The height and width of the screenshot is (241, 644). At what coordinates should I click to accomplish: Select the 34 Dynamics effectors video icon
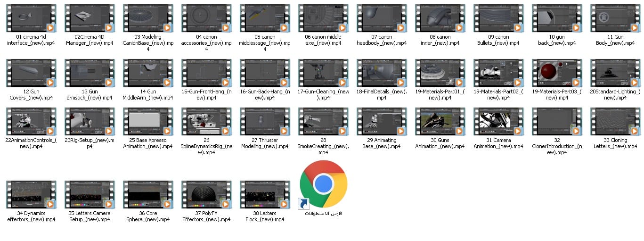tap(31, 194)
